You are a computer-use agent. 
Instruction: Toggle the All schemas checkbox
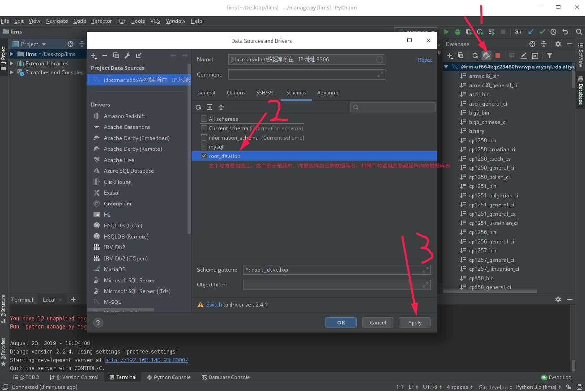click(204, 119)
